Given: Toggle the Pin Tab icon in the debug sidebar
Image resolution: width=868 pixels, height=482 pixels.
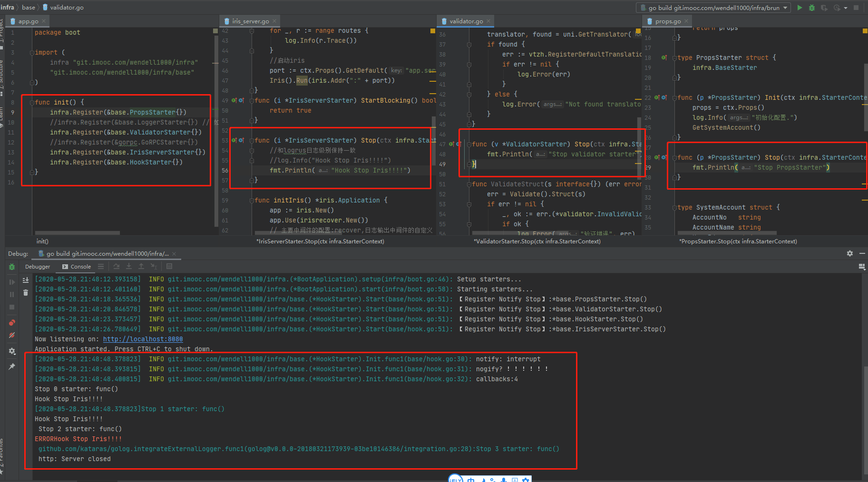Looking at the screenshot, I should 12,366.
